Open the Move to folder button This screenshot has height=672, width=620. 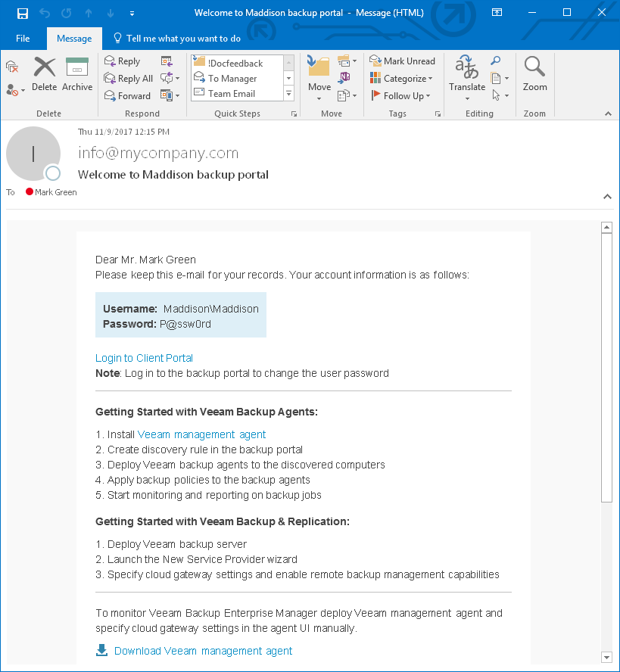tap(319, 77)
